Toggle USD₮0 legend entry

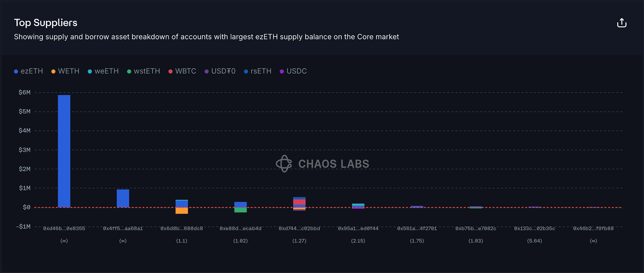click(220, 71)
